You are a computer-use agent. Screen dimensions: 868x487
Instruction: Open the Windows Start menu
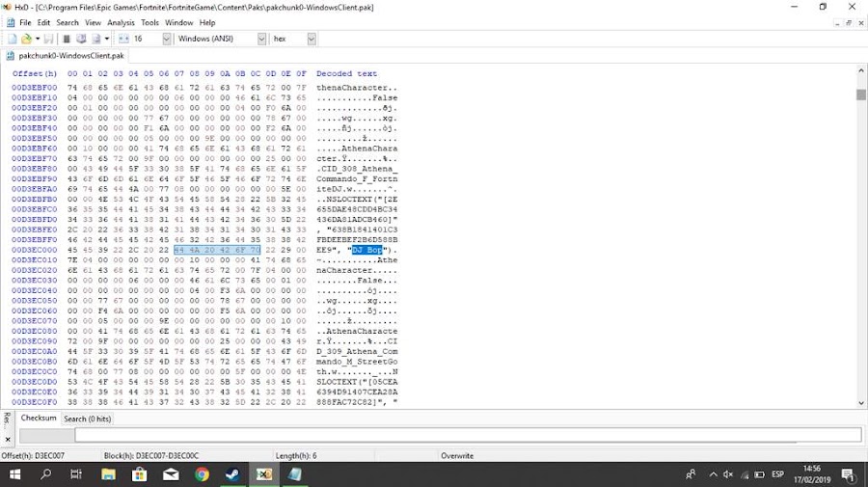coord(14,474)
